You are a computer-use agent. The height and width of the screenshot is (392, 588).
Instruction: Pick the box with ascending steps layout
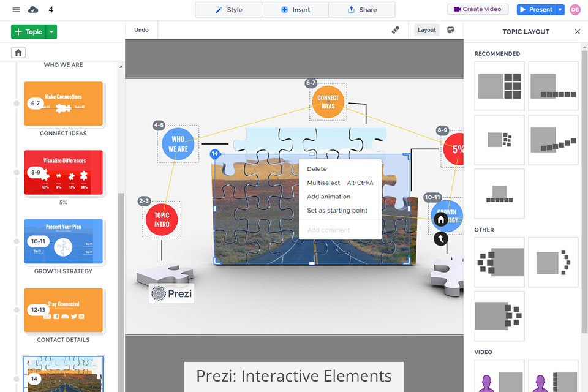(x=553, y=140)
